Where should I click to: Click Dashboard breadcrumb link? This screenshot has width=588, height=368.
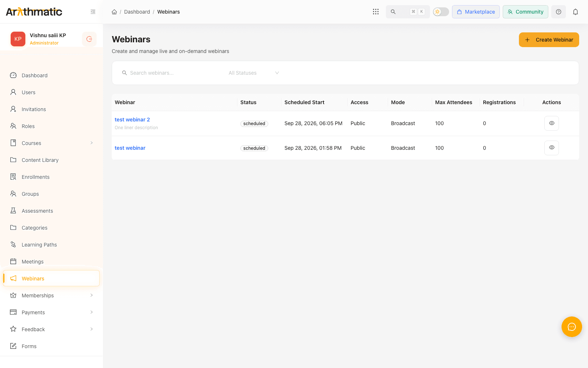coord(137,12)
